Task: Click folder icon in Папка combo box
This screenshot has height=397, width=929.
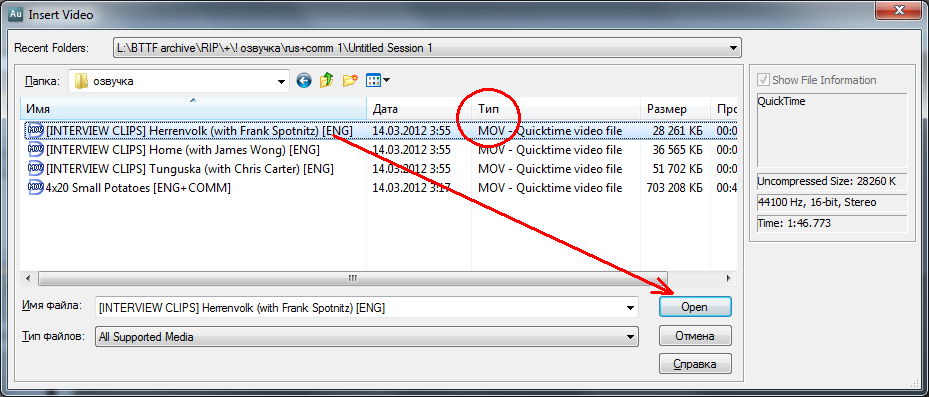Action: coord(81,81)
